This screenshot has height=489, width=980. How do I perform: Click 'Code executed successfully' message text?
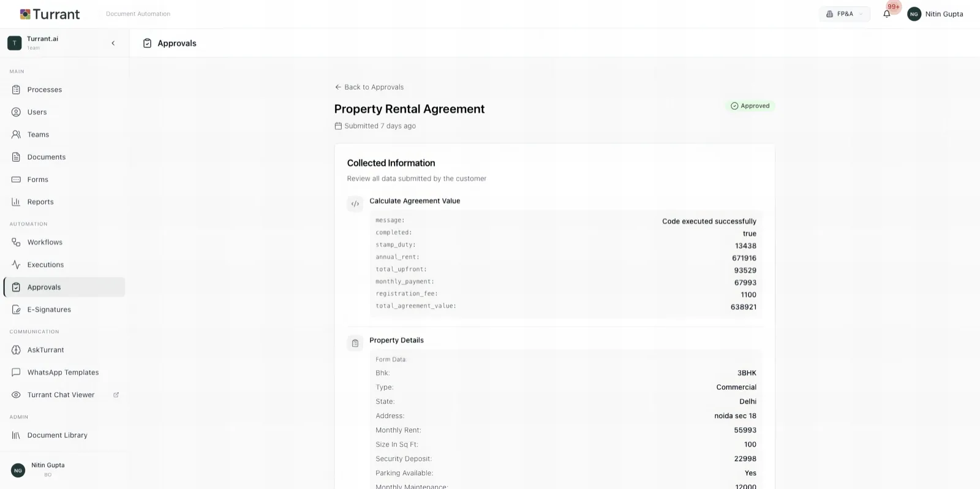click(x=709, y=221)
